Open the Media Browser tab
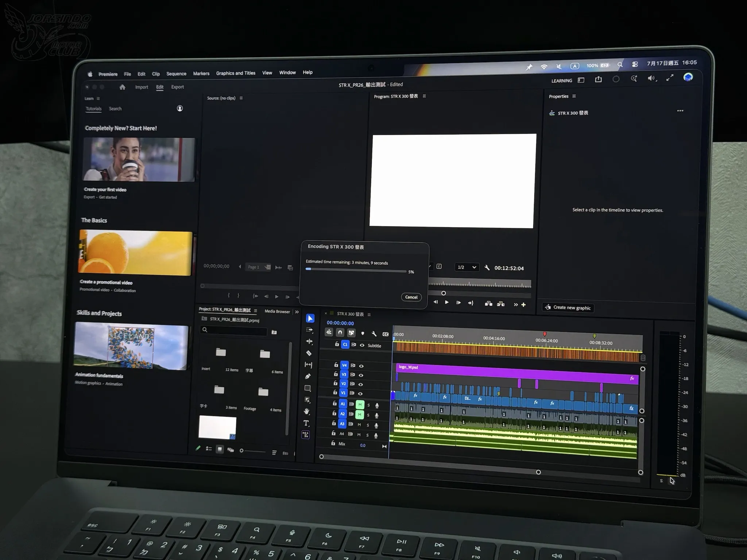Screen dimensions: 747x560 [277, 311]
